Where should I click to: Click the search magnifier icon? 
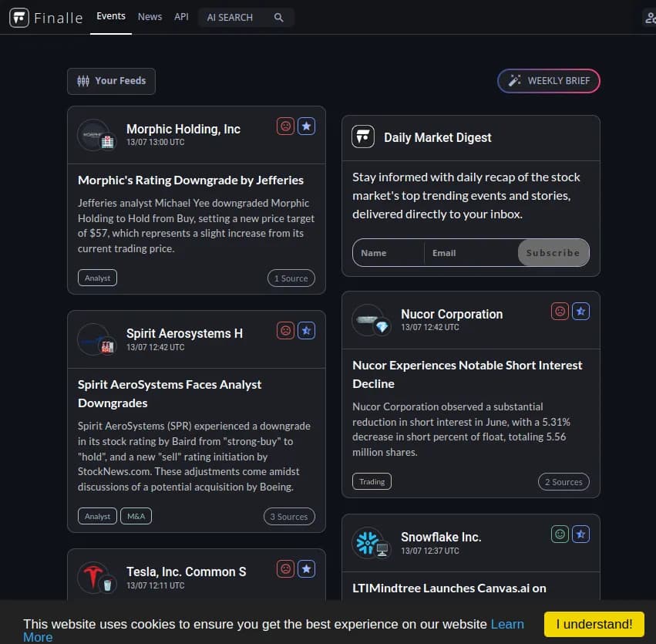point(278,18)
